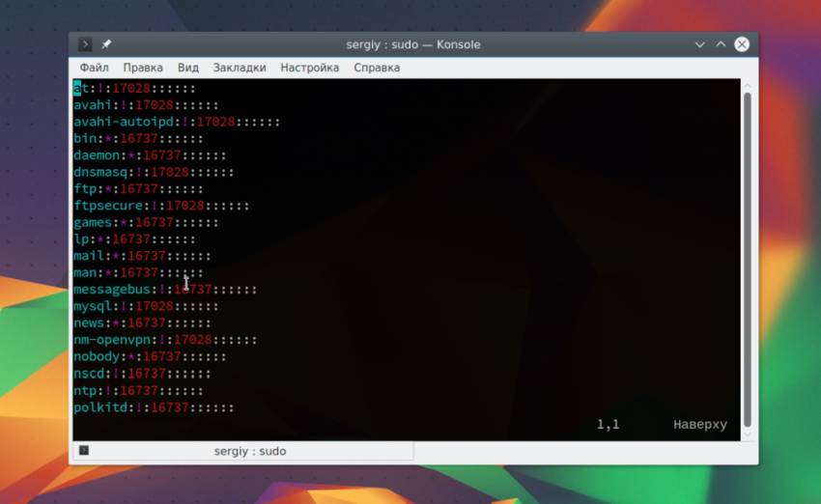Click the 'Наверху' position indicator in vim

(699, 425)
